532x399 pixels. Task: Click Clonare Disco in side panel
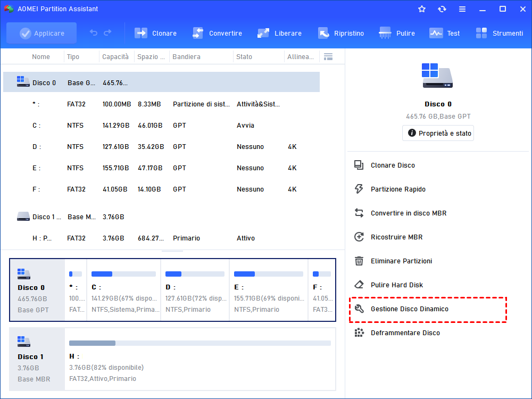(393, 165)
